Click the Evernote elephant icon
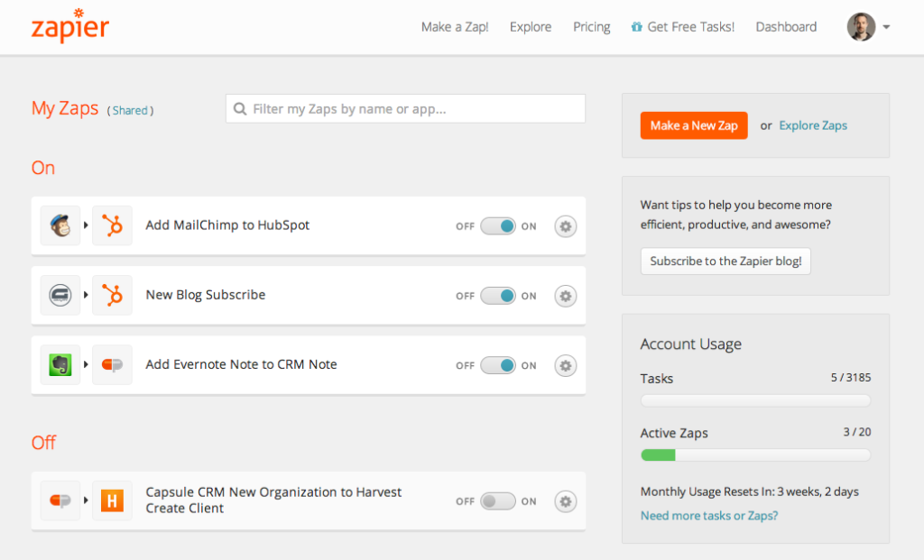 tap(60, 364)
